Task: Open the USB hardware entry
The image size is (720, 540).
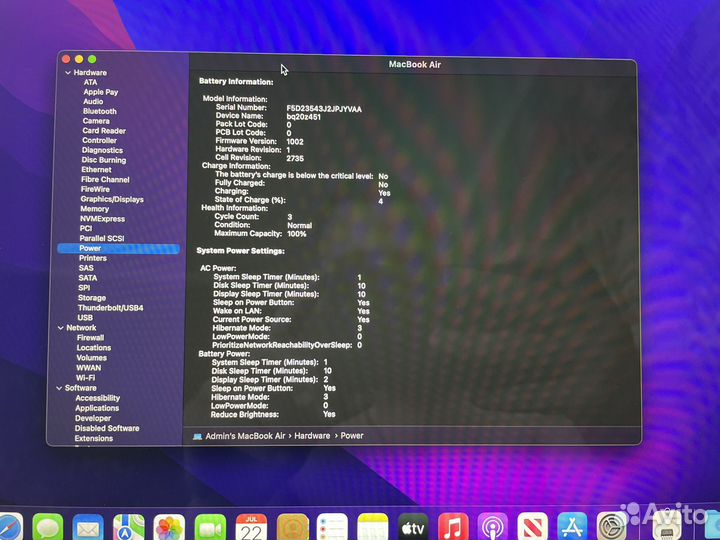Action: pyautogui.click(x=85, y=318)
